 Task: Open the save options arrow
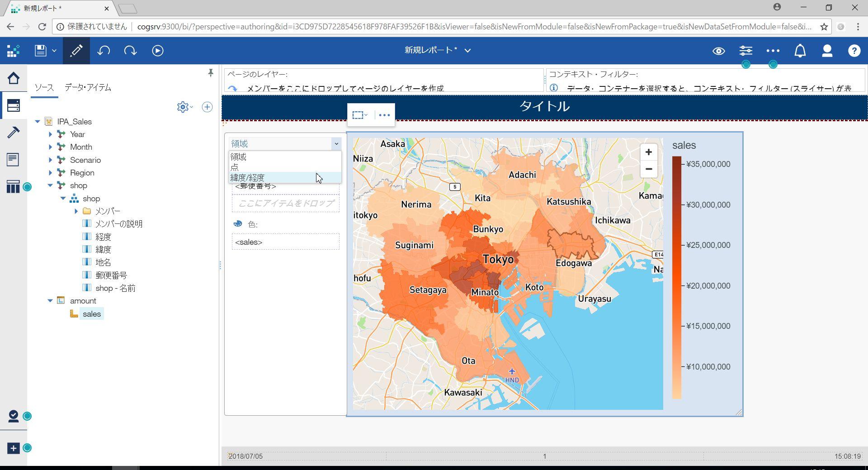point(54,51)
